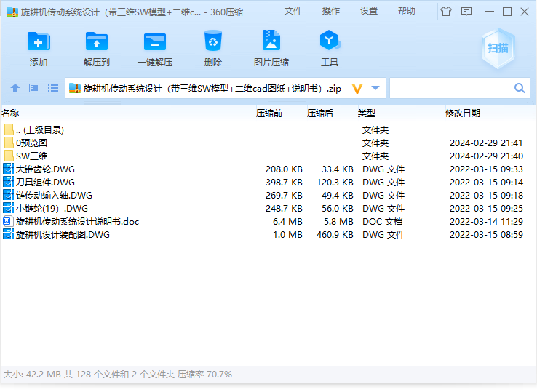
Task: Select the SW三维 folder name
Action: click(31, 156)
